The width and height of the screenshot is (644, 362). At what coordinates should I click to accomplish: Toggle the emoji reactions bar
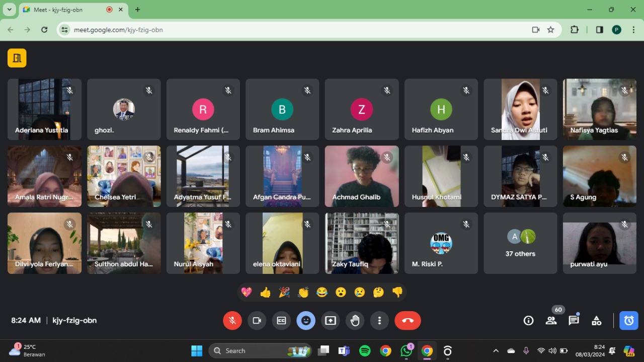click(x=306, y=321)
